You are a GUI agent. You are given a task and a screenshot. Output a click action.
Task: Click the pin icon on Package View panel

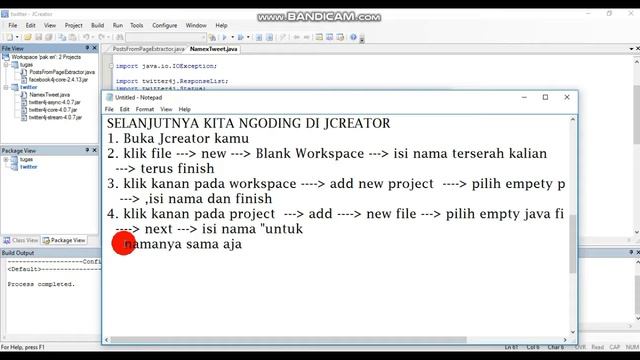tap(87, 151)
